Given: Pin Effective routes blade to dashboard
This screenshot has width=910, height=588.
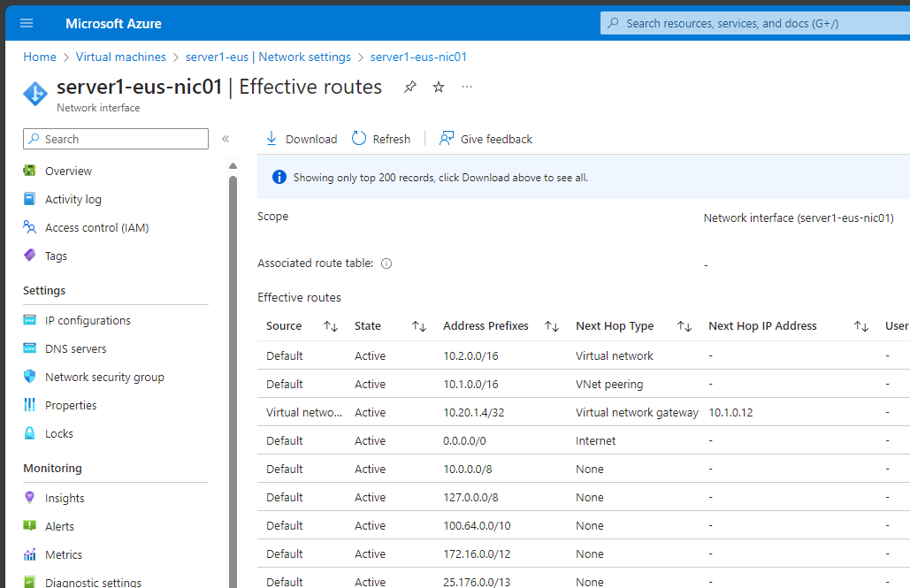Looking at the screenshot, I should point(410,87).
